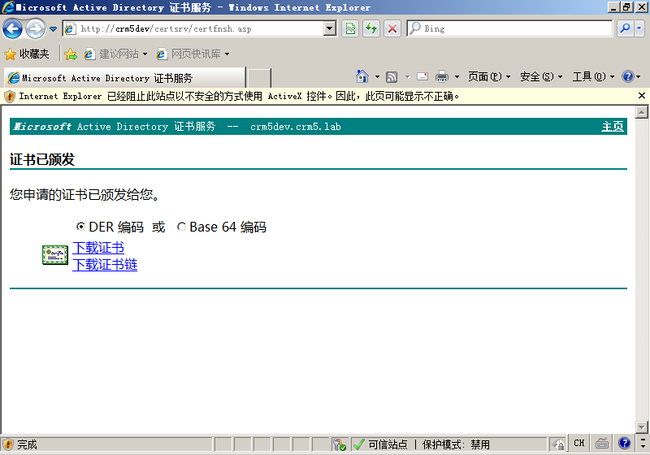This screenshot has width=650, height=455.
Task: Open search provider dropdown arrow
Action: (x=639, y=29)
